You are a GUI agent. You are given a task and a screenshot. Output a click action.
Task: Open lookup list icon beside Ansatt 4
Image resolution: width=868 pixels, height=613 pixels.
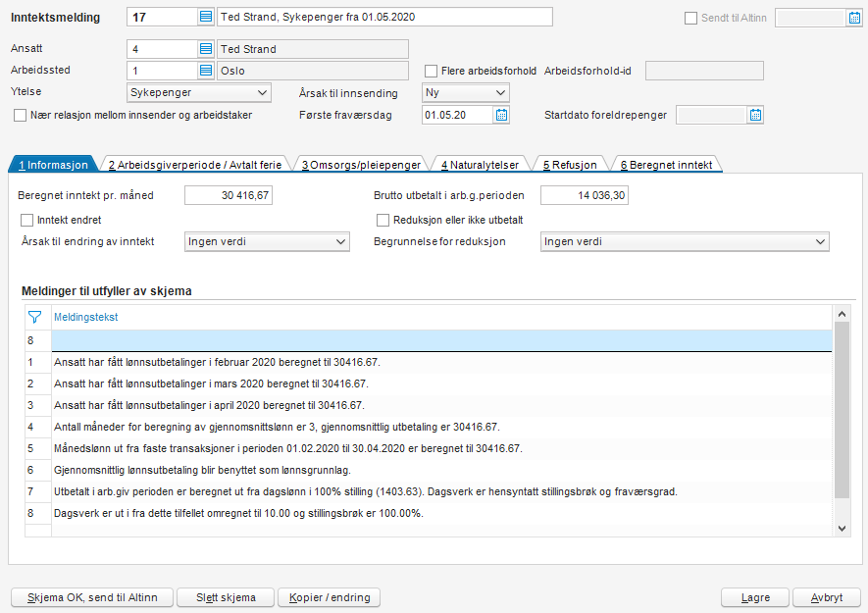(205, 49)
